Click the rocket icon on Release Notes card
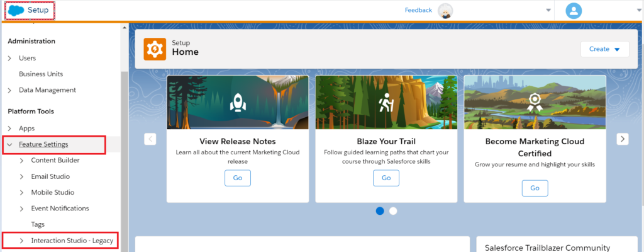Viewport: 644px width, 252px height. (238, 102)
